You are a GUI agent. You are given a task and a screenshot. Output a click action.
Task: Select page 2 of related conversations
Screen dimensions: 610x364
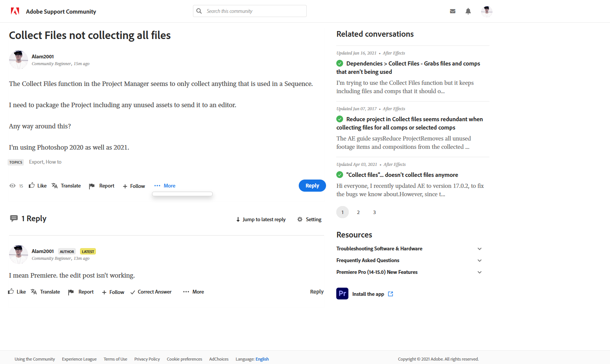(x=358, y=212)
